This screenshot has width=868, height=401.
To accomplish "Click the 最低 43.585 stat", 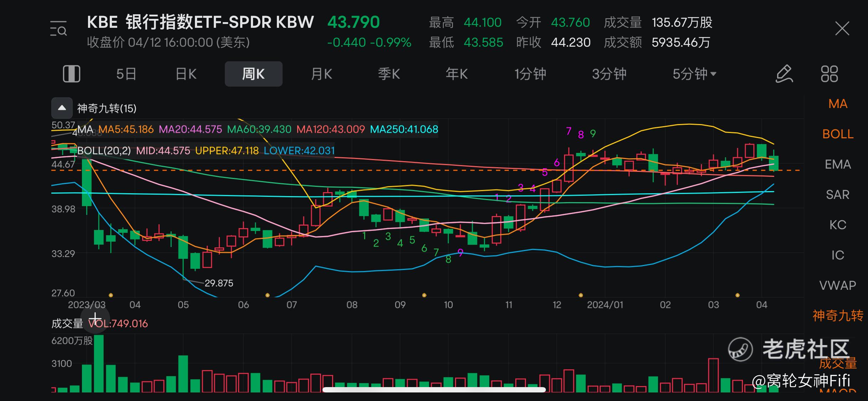I will coord(466,42).
